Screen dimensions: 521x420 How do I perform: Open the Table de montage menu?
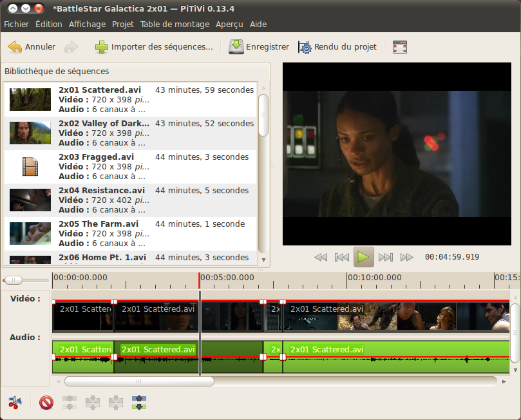pos(175,24)
